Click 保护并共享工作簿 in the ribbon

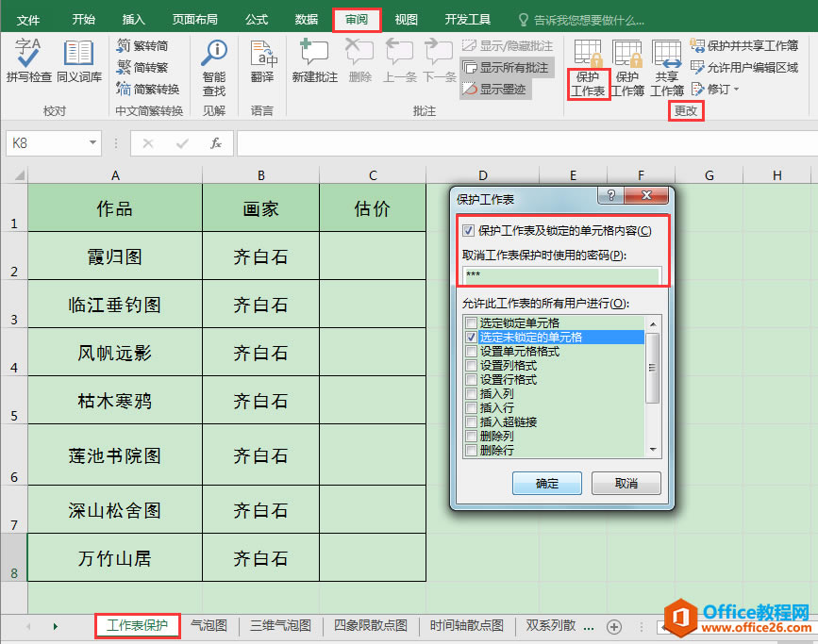(x=752, y=44)
